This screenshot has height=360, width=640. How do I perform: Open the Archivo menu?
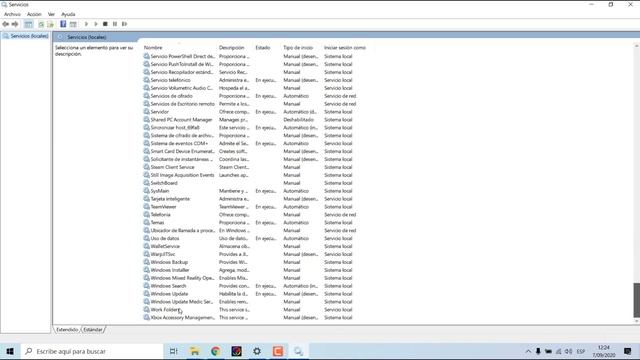coord(12,14)
